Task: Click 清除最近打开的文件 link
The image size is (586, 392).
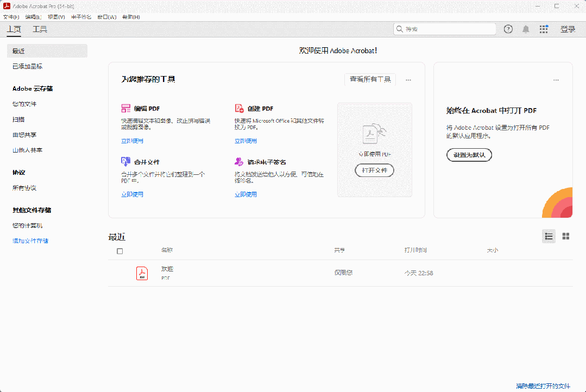Action: (x=543, y=386)
